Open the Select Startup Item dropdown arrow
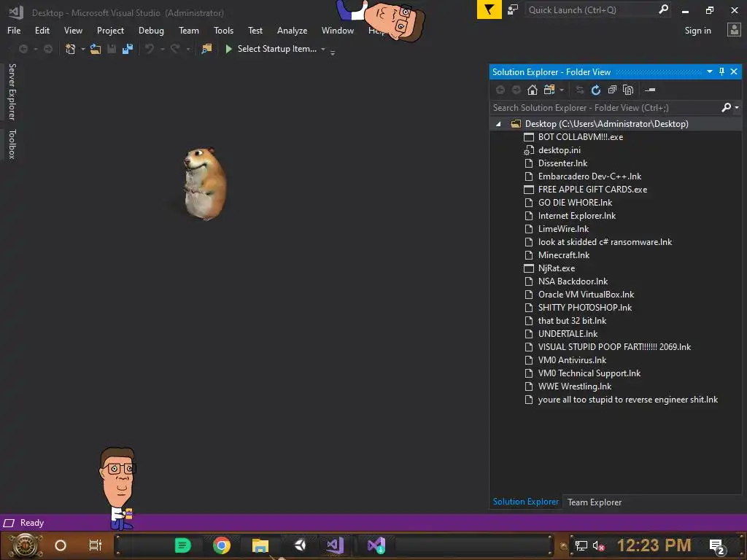Image resolution: width=747 pixels, height=560 pixels. coord(323,49)
